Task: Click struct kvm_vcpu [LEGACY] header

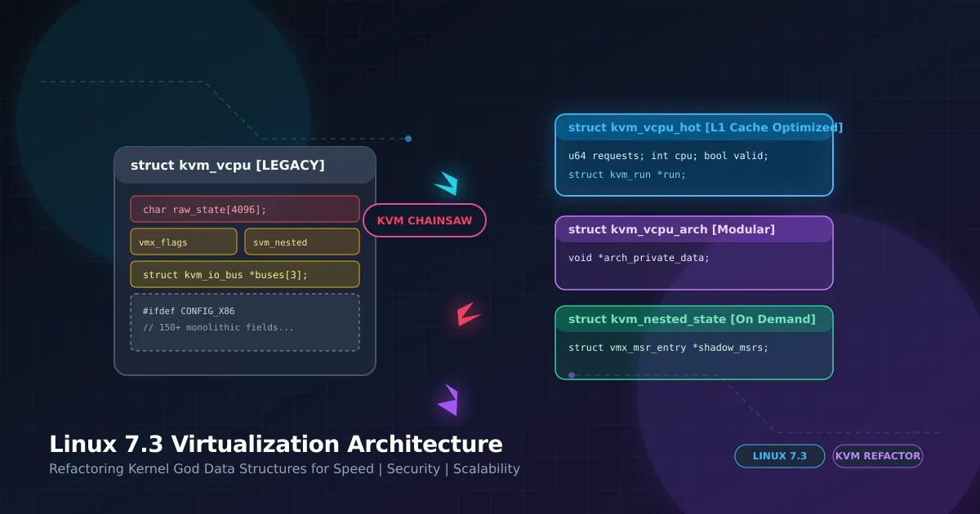Action: [245, 165]
